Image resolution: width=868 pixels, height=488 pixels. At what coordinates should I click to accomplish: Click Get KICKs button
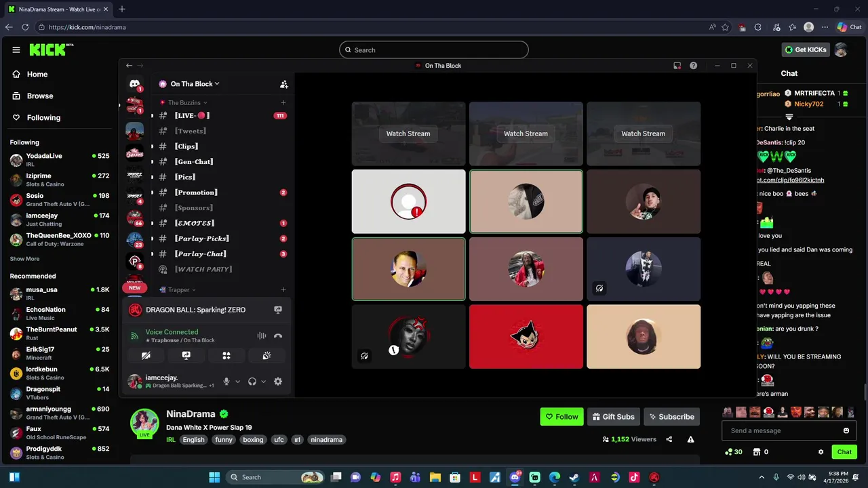click(806, 49)
